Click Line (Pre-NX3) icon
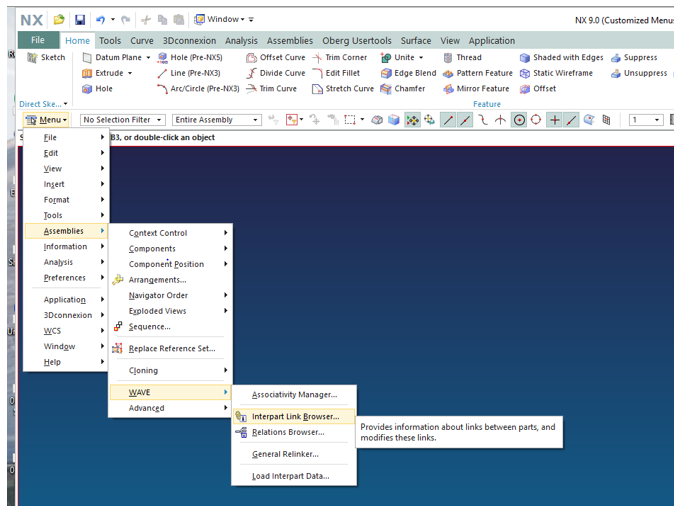This screenshot has height=513, width=683. coord(162,73)
